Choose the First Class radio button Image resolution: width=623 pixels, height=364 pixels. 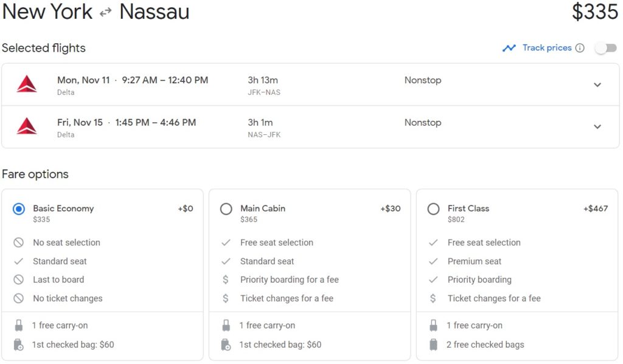tap(433, 209)
